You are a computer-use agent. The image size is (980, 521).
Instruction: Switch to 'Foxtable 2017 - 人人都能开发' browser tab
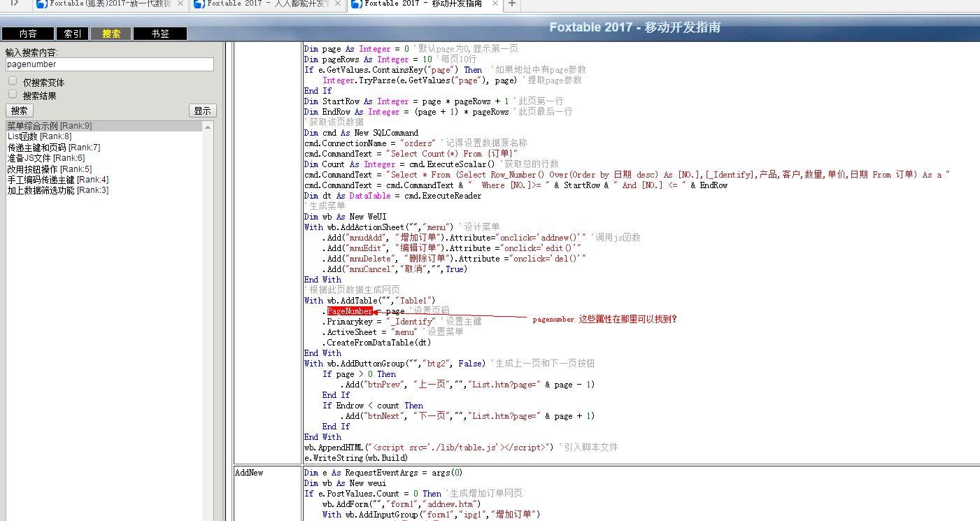(x=268, y=4)
